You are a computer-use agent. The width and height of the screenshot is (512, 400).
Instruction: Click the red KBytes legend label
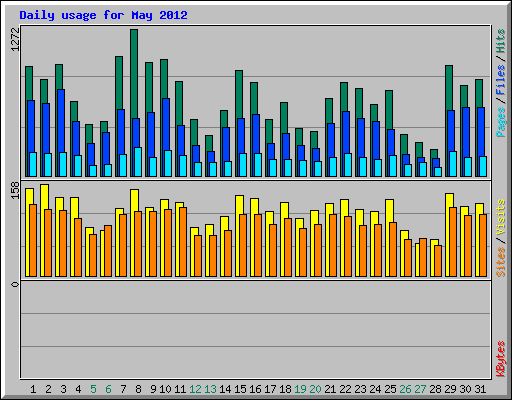click(x=500, y=359)
